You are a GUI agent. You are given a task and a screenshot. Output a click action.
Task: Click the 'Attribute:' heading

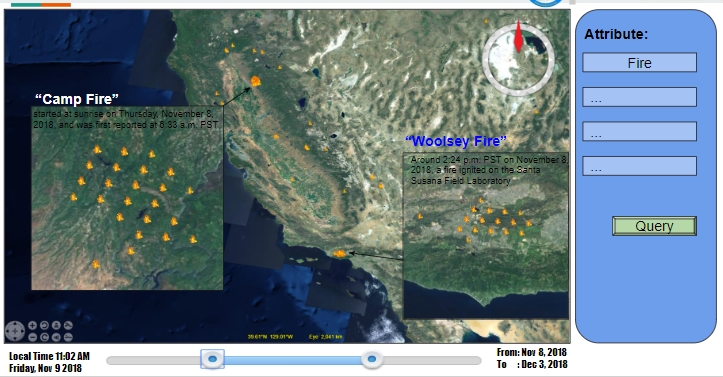tap(616, 34)
